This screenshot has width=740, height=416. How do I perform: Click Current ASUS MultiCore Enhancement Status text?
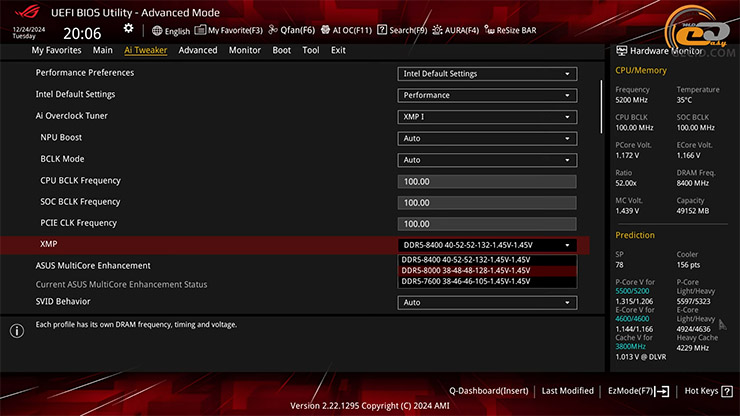(121, 285)
